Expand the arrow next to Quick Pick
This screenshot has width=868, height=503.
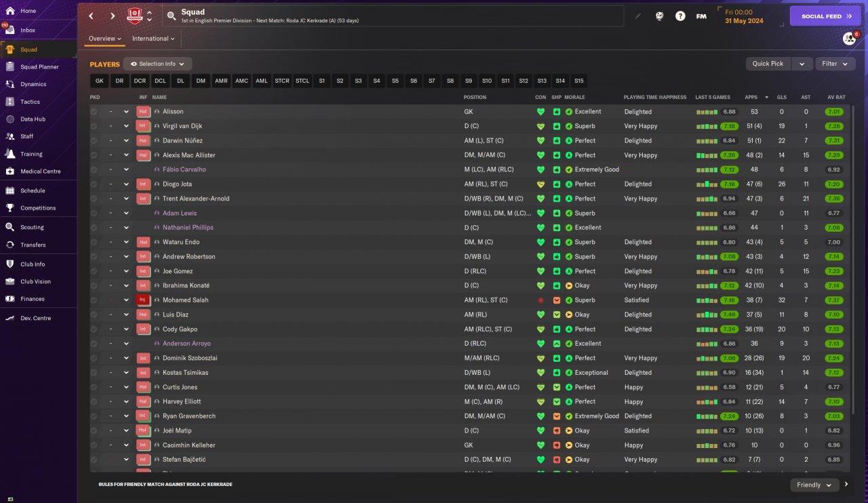point(802,64)
